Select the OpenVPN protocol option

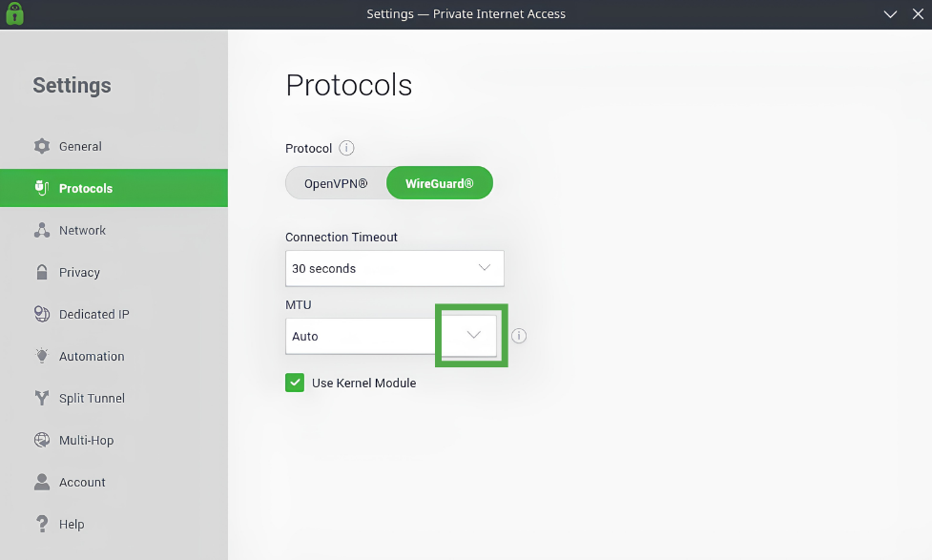336,183
